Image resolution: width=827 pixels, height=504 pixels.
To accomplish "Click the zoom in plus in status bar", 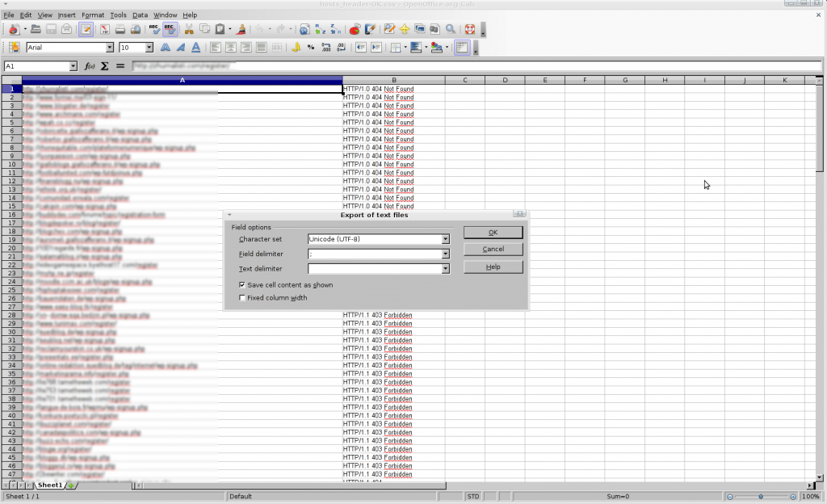I will [793, 497].
